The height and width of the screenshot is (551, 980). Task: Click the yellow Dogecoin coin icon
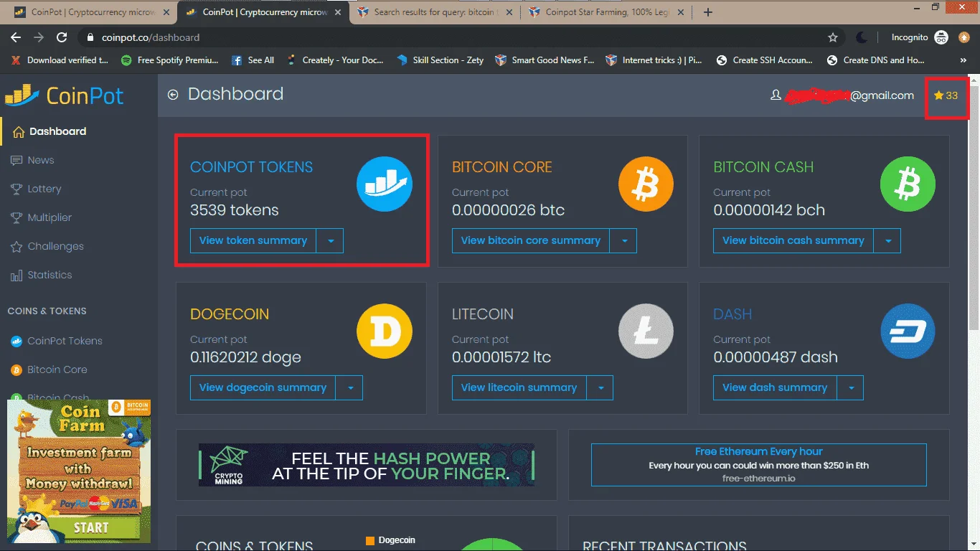click(385, 331)
